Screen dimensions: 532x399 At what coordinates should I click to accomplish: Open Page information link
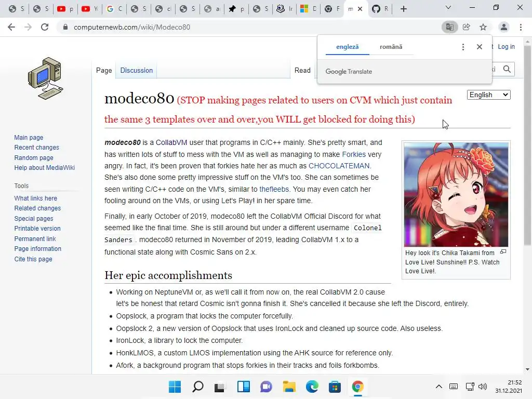37,249
